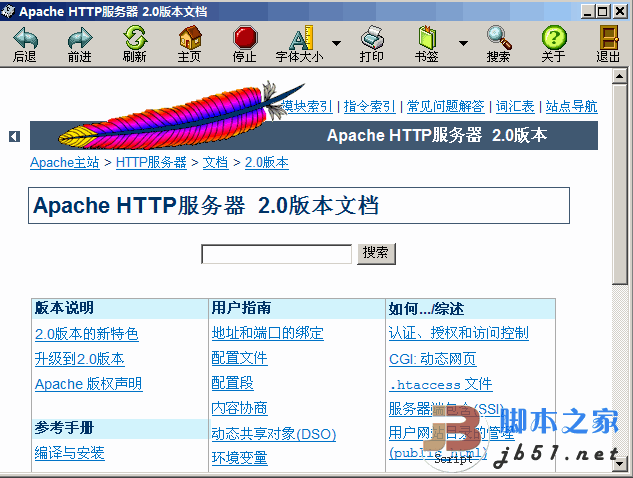
Task: Close the Apache documentation window
Action: [x=620, y=11]
